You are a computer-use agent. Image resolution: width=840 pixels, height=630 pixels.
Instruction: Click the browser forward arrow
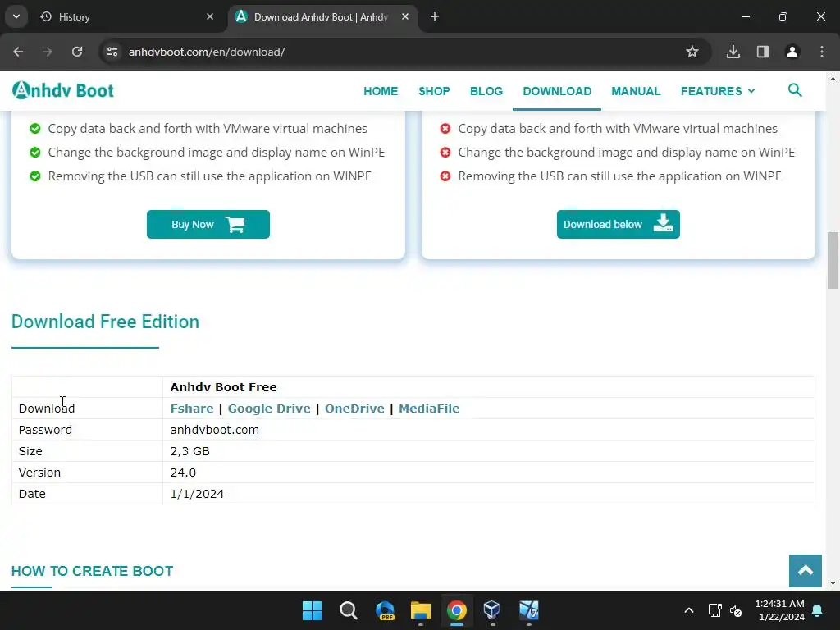pyautogui.click(x=48, y=52)
